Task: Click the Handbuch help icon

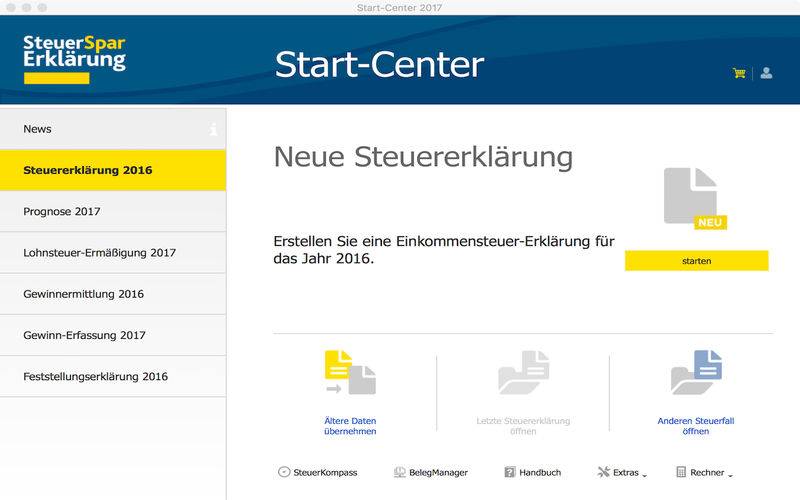Action: tap(509, 472)
